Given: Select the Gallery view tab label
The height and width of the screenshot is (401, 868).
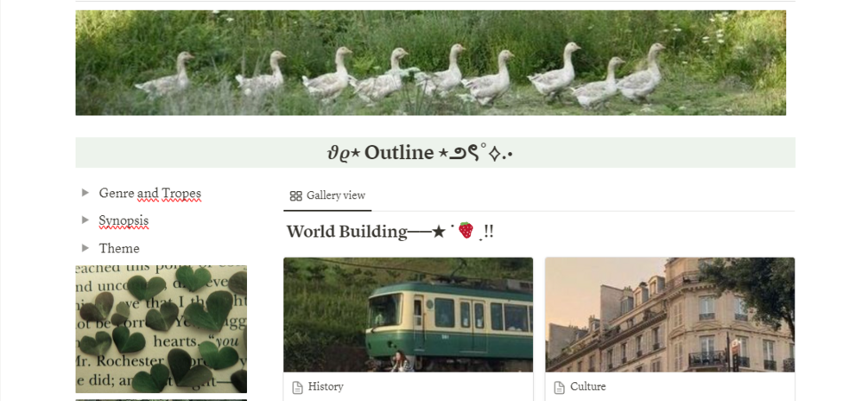Looking at the screenshot, I should (x=335, y=195).
